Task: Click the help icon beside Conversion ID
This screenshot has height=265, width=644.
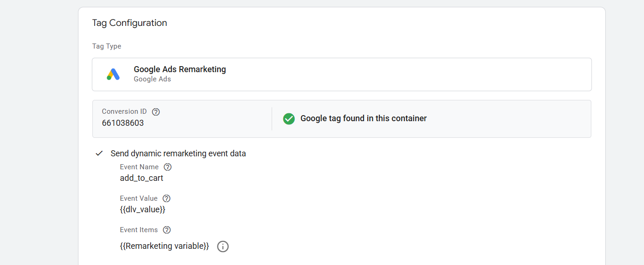Action: coord(156,111)
